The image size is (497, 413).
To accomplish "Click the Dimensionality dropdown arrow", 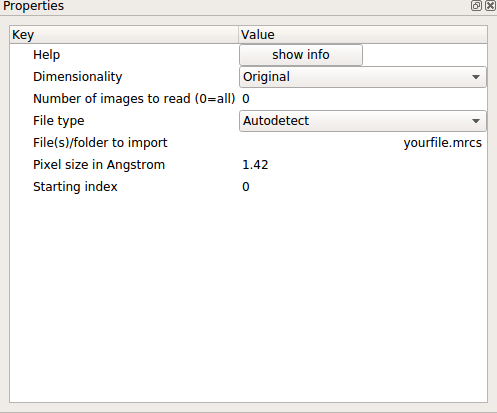I will click(x=476, y=77).
